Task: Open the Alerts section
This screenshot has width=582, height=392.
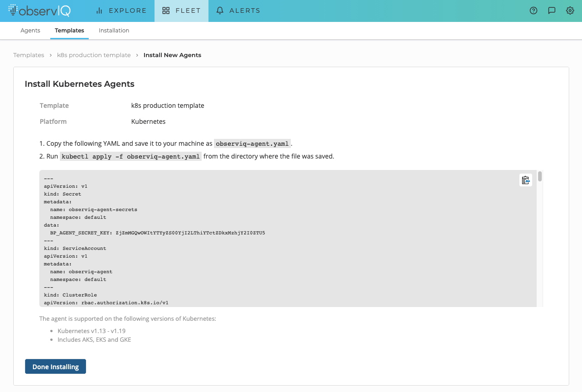Action: 238,11
